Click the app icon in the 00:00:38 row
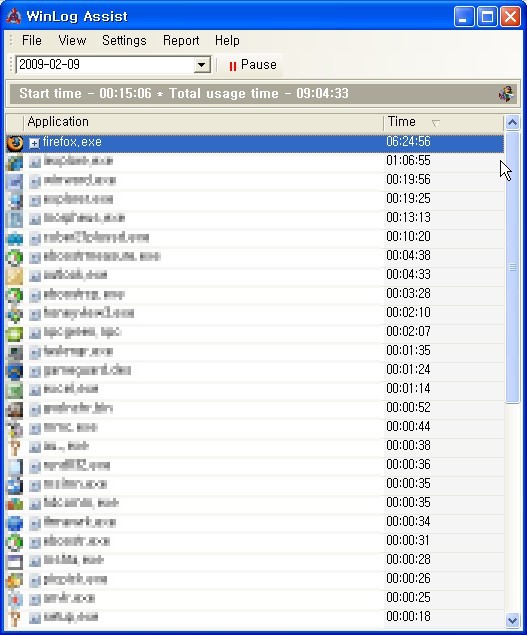Viewport: 527px width, 635px height. click(x=15, y=447)
